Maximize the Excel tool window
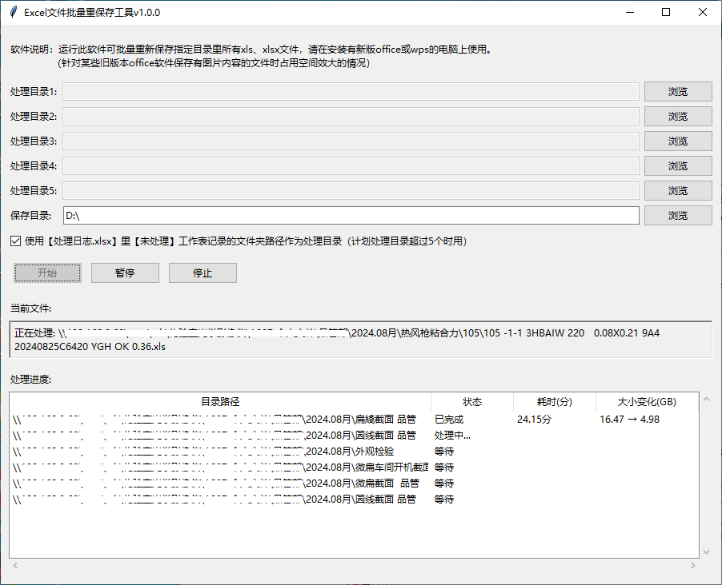 [x=666, y=12]
